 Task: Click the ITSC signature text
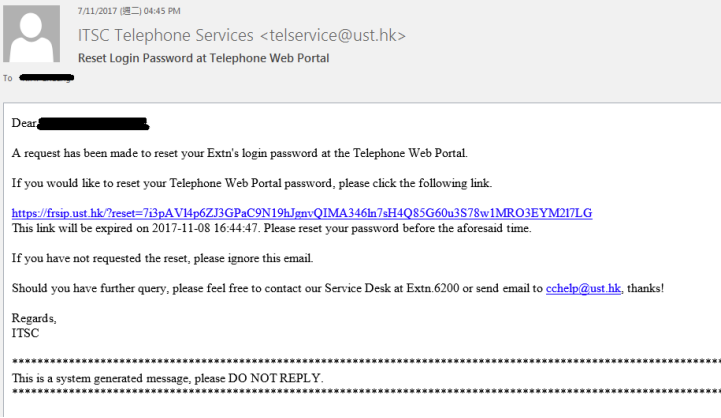25,333
